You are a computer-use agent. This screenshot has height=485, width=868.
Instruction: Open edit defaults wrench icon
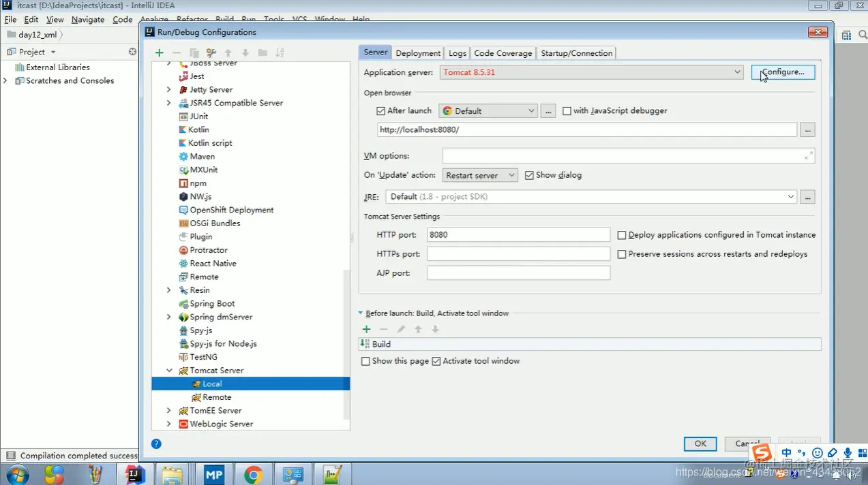pyautogui.click(x=211, y=52)
